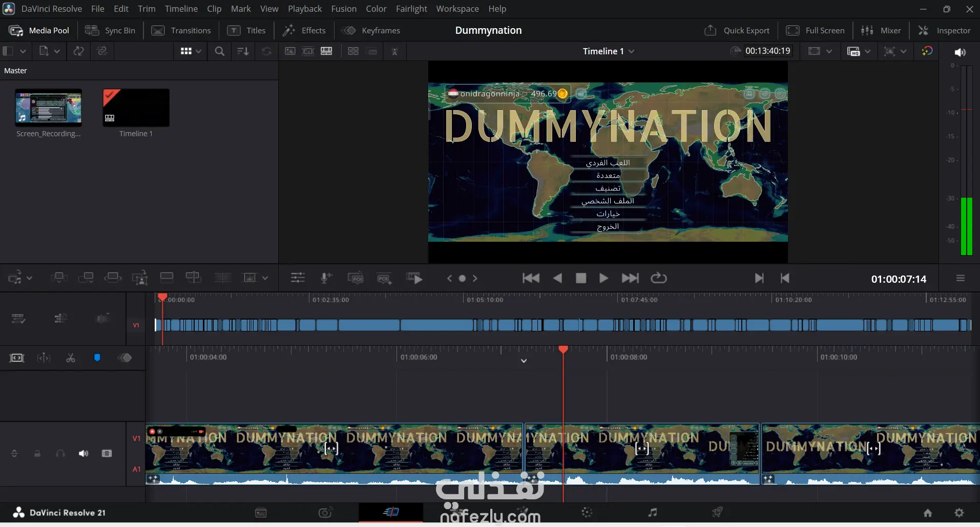Click the ripple trim tool beside the scissors

44,358
